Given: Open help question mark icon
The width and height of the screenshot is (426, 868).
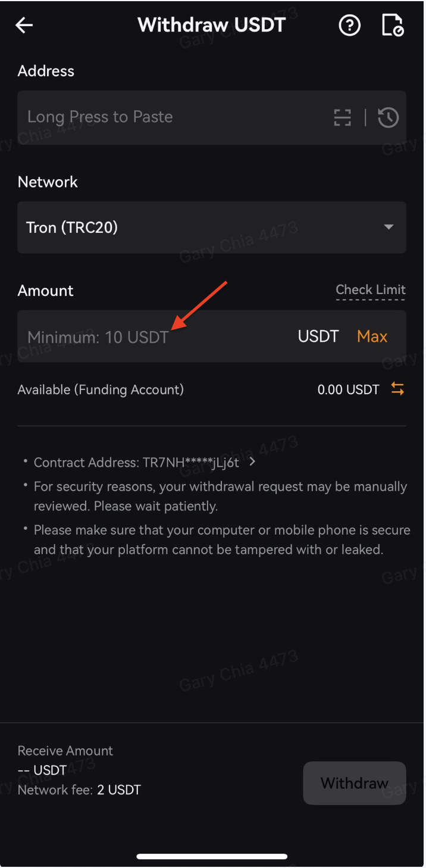Looking at the screenshot, I should click(350, 26).
